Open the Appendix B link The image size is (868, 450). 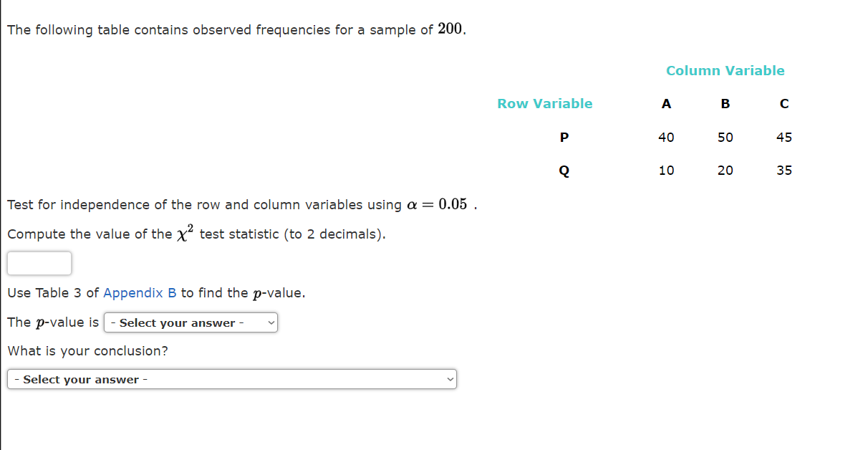[140, 292]
